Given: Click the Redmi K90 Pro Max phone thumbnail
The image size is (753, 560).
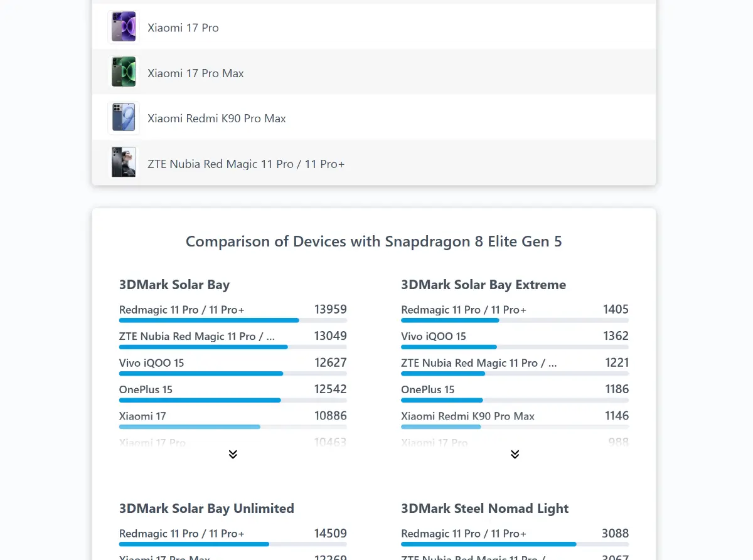Looking at the screenshot, I should coord(124,118).
